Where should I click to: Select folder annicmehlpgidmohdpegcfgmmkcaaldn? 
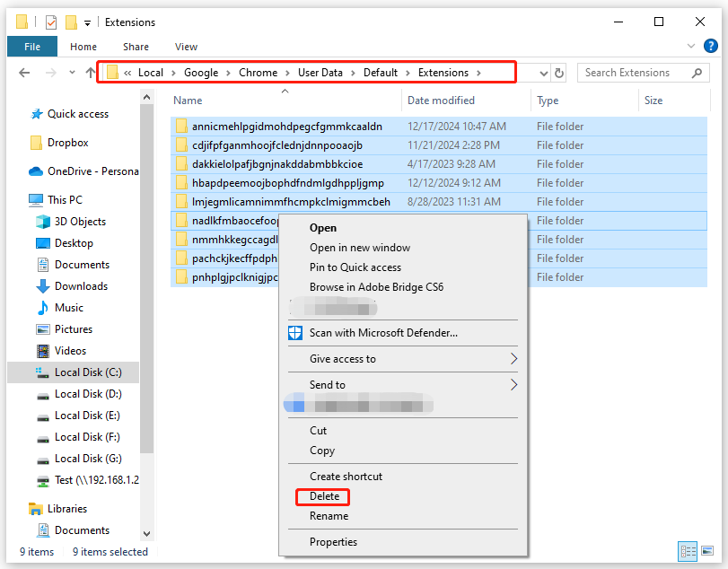[439, 127]
